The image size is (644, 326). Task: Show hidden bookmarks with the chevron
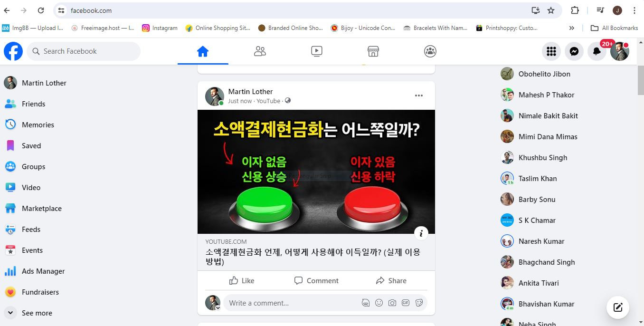click(572, 28)
